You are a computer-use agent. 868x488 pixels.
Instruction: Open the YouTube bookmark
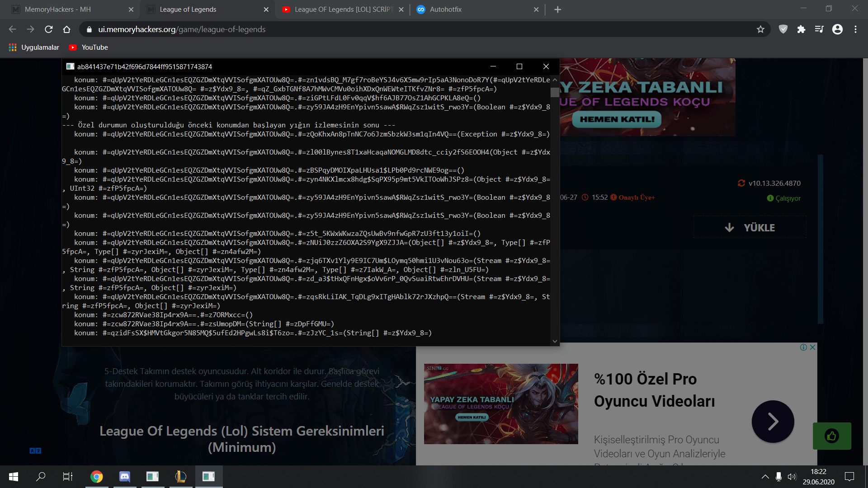point(88,47)
